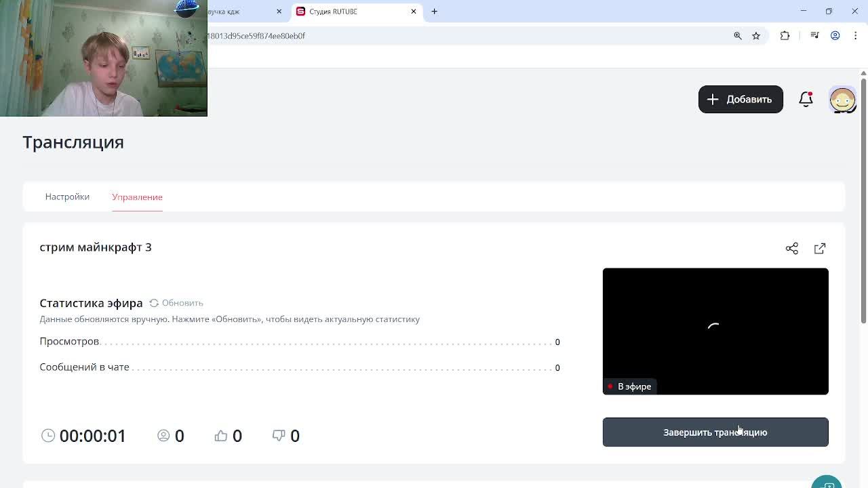868x488 pixels.
Task: Click the stream duration clock icon
Action: [x=48, y=435]
